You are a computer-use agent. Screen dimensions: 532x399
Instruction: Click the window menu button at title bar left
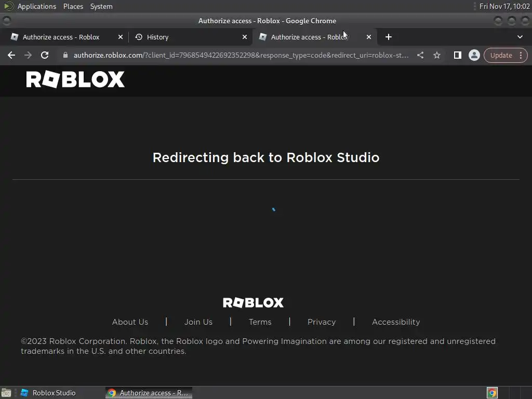point(6,21)
